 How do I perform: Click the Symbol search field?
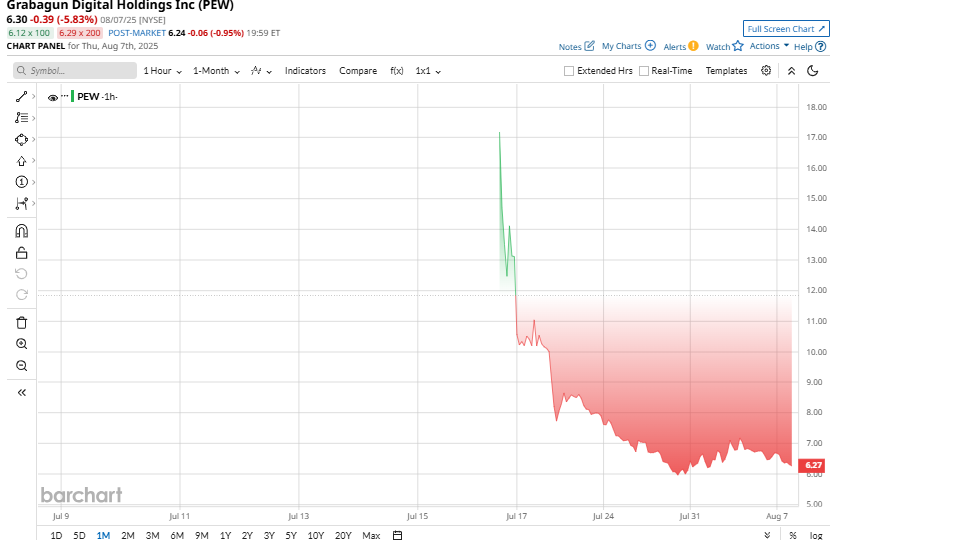point(75,71)
